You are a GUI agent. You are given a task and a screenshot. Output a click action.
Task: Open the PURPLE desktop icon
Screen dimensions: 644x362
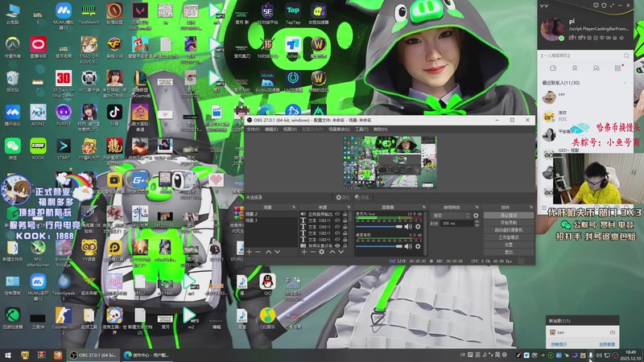(x=64, y=115)
